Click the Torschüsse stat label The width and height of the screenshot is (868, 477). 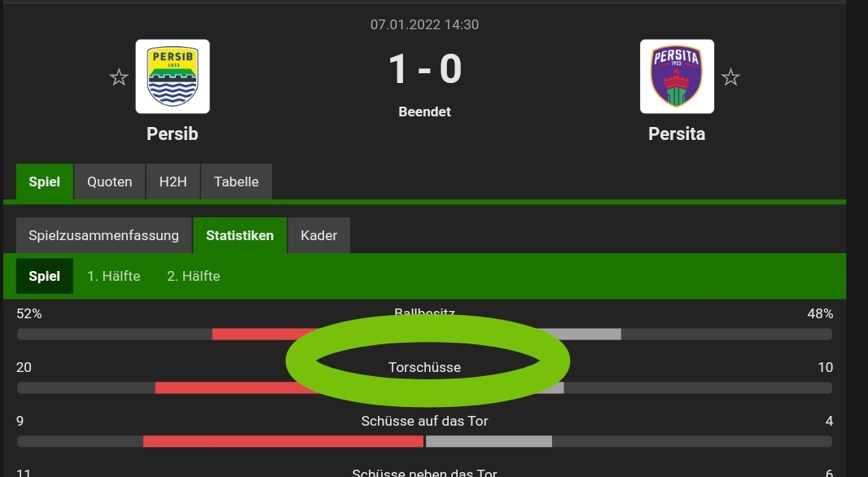[424, 367]
